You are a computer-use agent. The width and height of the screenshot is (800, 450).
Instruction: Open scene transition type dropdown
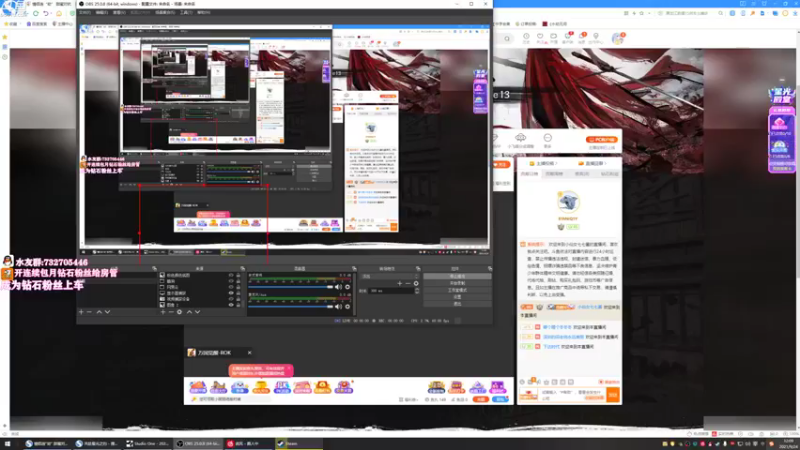(391, 276)
